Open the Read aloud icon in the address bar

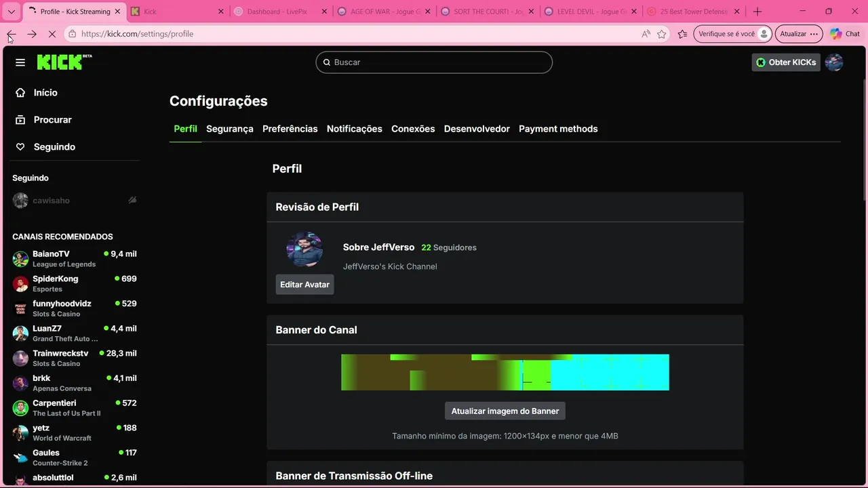(x=646, y=34)
